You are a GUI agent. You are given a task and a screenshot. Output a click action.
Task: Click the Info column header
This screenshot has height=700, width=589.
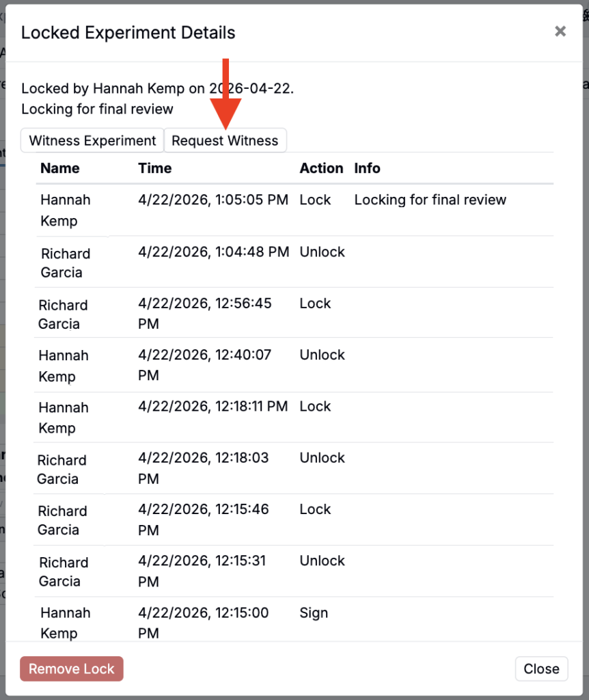[367, 168]
